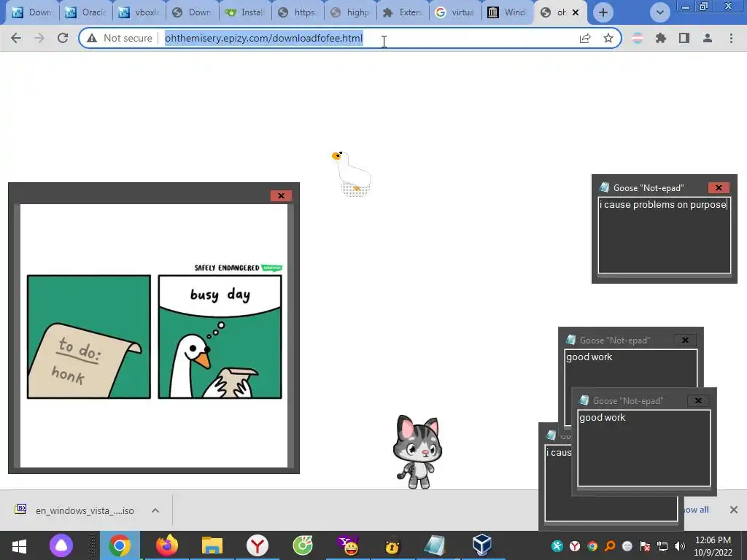Screen dimensions: 747x560
Task: Open Chrome's three-dot menu
Action: pos(731,38)
